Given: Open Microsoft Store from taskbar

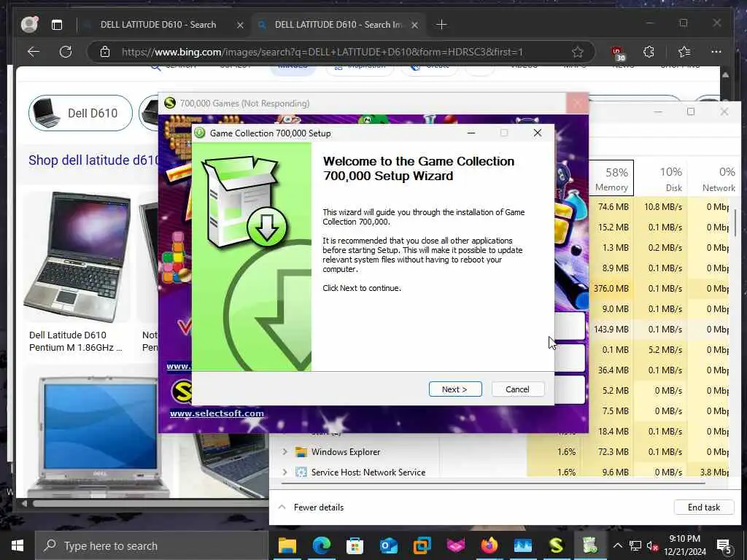Looking at the screenshot, I should 355,545.
